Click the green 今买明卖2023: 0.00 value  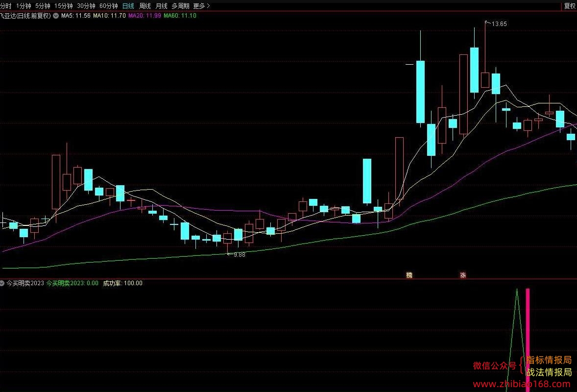click(x=72, y=283)
